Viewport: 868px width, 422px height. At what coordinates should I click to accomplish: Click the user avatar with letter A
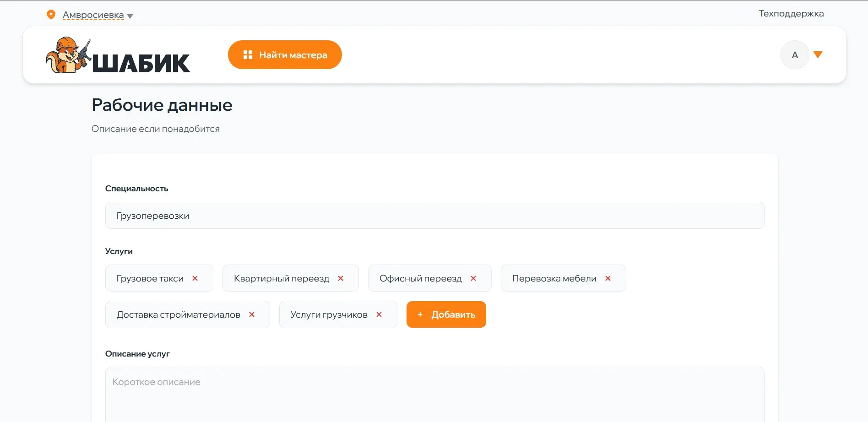pos(794,55)
